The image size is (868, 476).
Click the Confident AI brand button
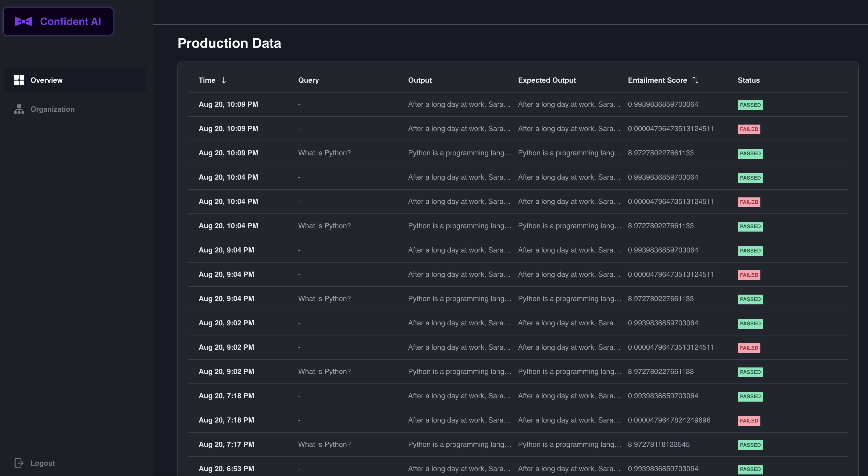click(x=58, y=21)
